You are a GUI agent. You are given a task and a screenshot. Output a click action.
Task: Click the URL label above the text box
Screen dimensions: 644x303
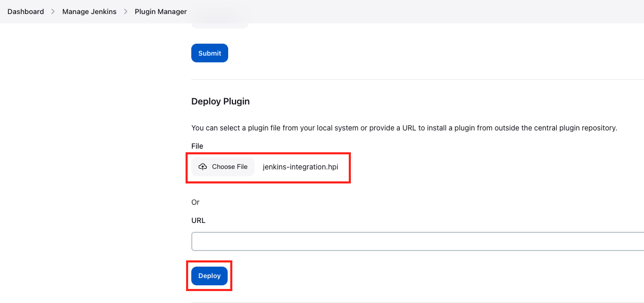pos(198,220)
